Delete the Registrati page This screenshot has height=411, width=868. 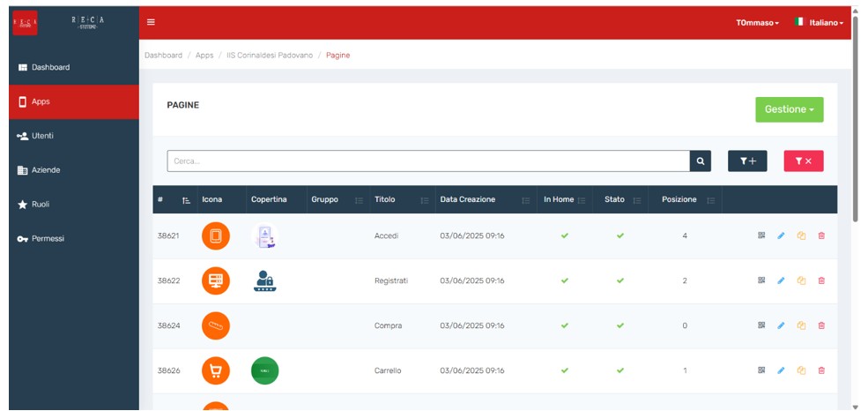coord(821,280)
